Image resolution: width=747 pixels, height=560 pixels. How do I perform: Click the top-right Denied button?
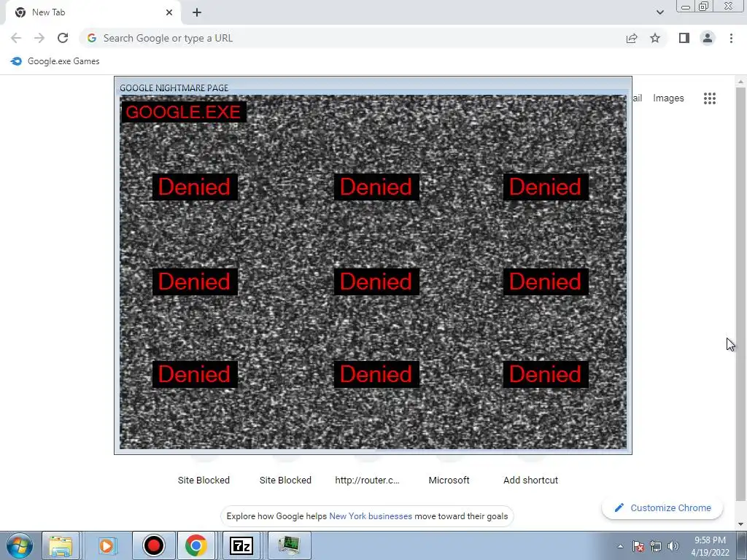click(546, 187)
